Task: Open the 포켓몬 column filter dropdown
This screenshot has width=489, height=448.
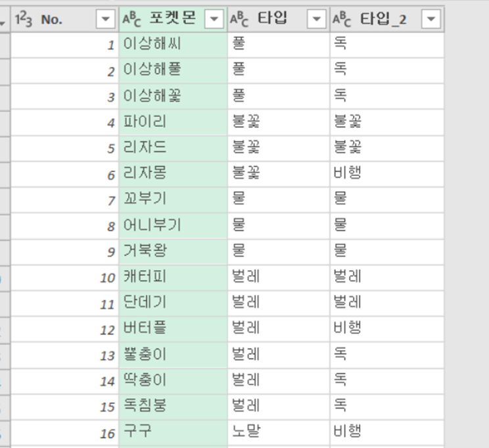Action: click(214, 19)
